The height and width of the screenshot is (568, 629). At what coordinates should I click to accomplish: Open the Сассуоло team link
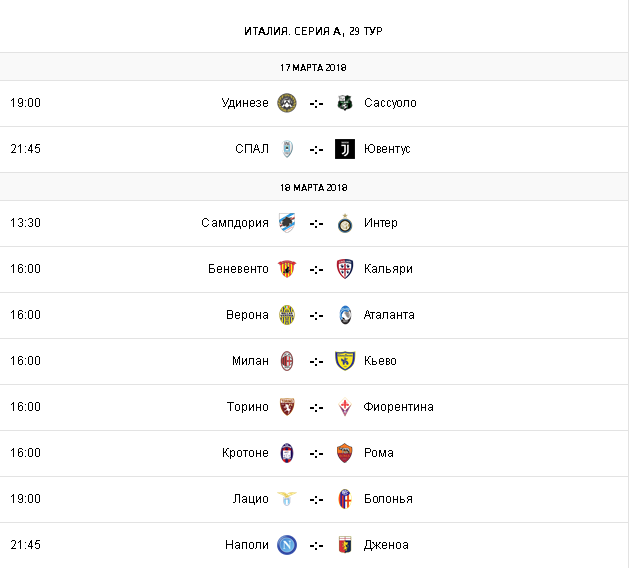click(x=390, y=103)
